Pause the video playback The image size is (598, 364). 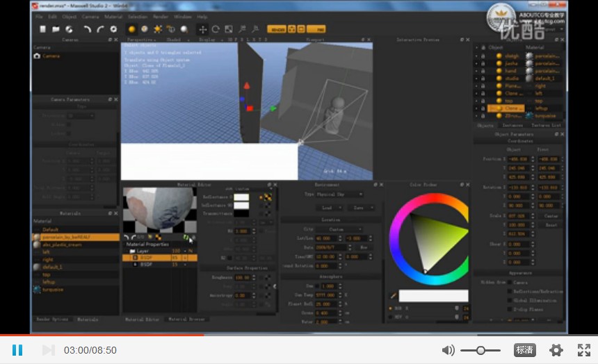[x=17, y=350]
